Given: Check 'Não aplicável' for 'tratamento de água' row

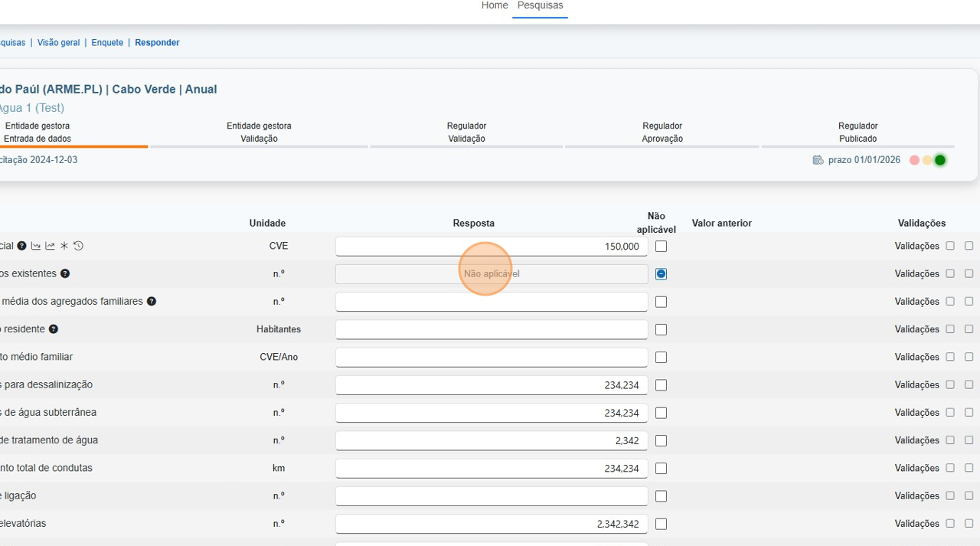Looking at the screenshot, I should tap(661, 440).
